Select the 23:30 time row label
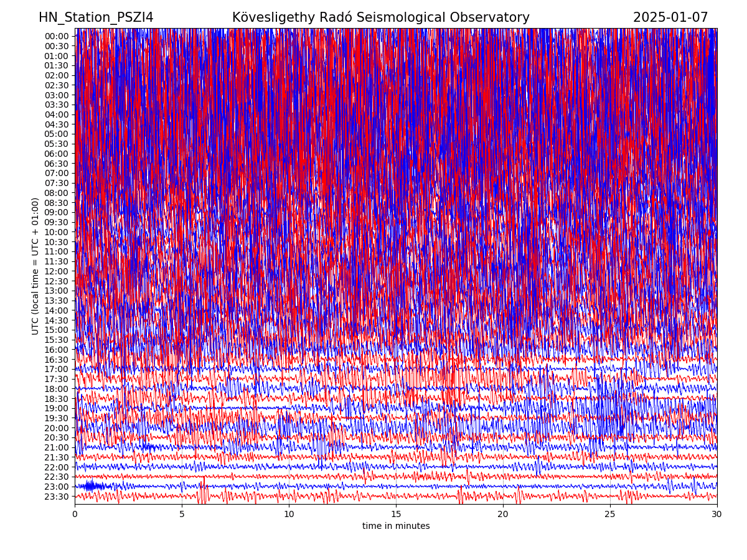 (57, 497)
